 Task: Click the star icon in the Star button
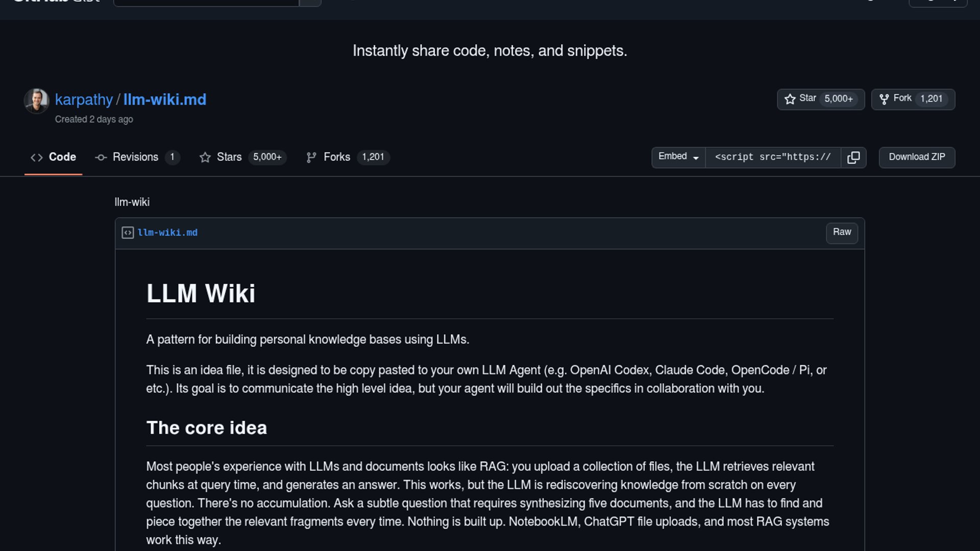790,99
